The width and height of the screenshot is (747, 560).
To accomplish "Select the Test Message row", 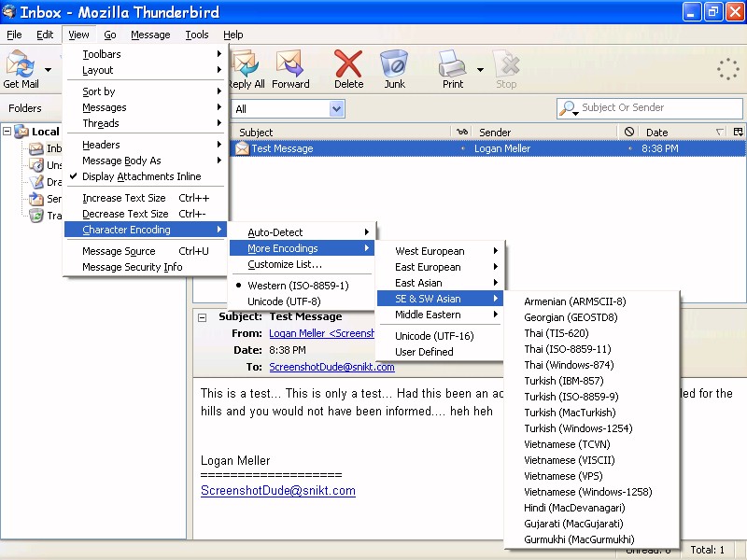I will [487, 148].
